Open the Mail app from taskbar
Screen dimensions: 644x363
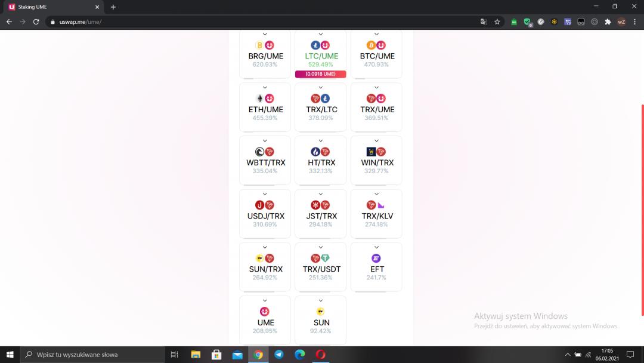237,355
